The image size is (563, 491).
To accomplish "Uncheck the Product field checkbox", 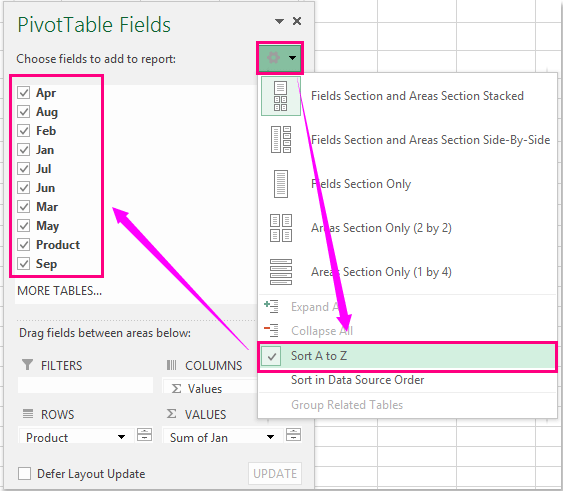I will 24,245.
